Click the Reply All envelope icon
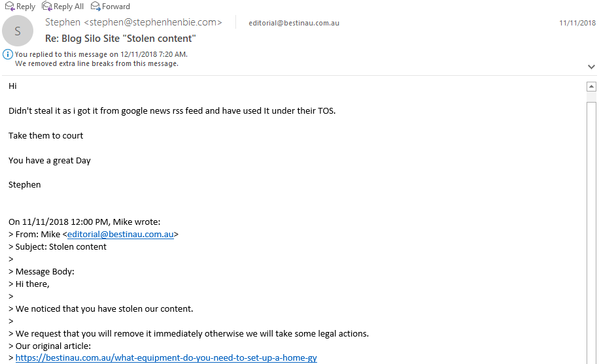 click(46, 6)
